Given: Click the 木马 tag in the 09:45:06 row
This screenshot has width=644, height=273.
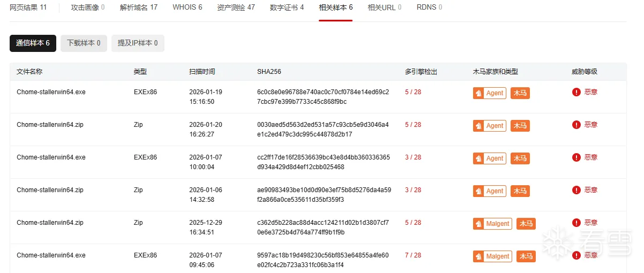Looking at the screenshot, I should click(x=526, y=256).
